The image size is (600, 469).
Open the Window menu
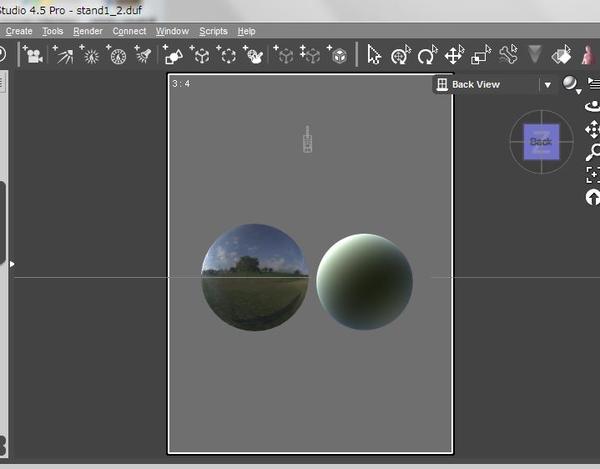pyautogui.click(x=172, y=31)
